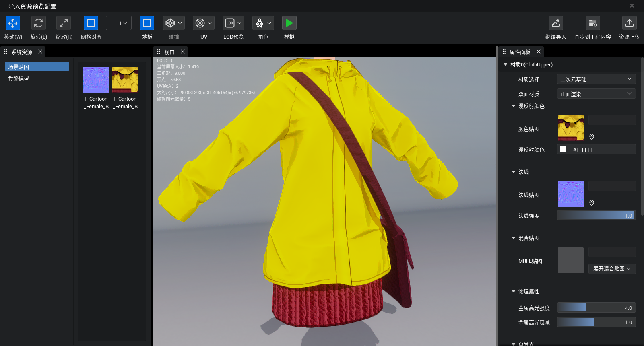Screen dimensions: 644x346
Task: Click the Continue Import (继续导入) icon
Action: tap(556, 23)
